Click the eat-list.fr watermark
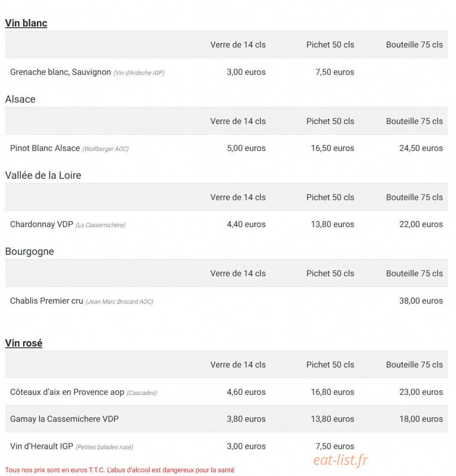The height and width of the screenshot is (476, 456). [341, 460]
